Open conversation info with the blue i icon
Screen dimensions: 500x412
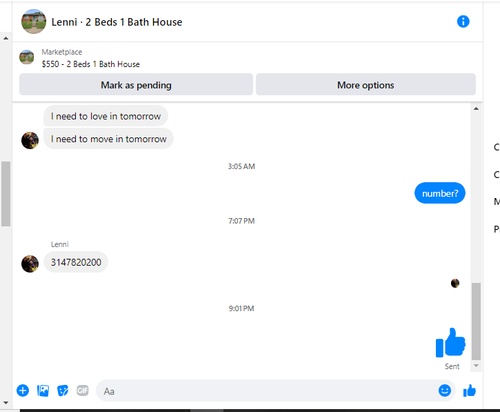point(463,22)
